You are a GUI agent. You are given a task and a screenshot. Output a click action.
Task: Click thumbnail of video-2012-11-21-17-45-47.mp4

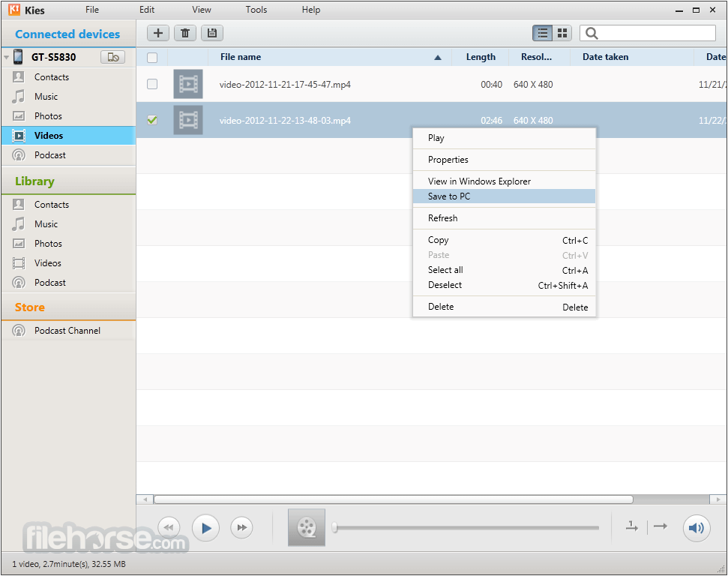pos(188,84)
